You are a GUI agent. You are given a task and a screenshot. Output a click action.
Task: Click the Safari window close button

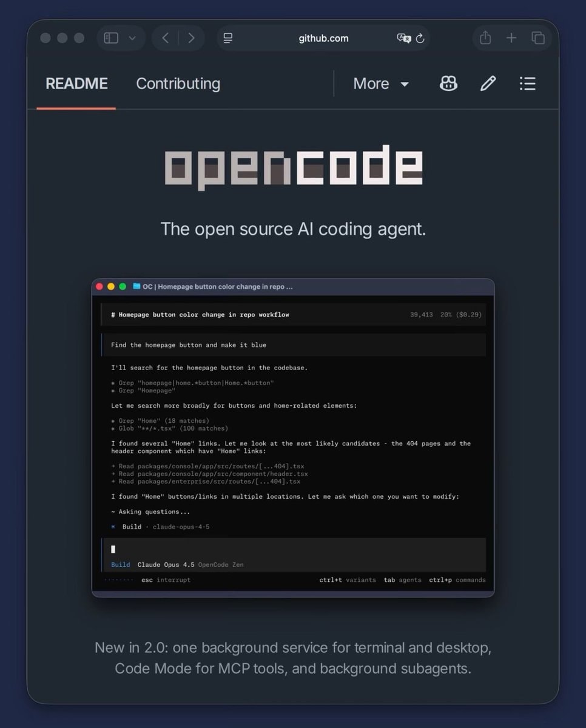coord(45,38)
